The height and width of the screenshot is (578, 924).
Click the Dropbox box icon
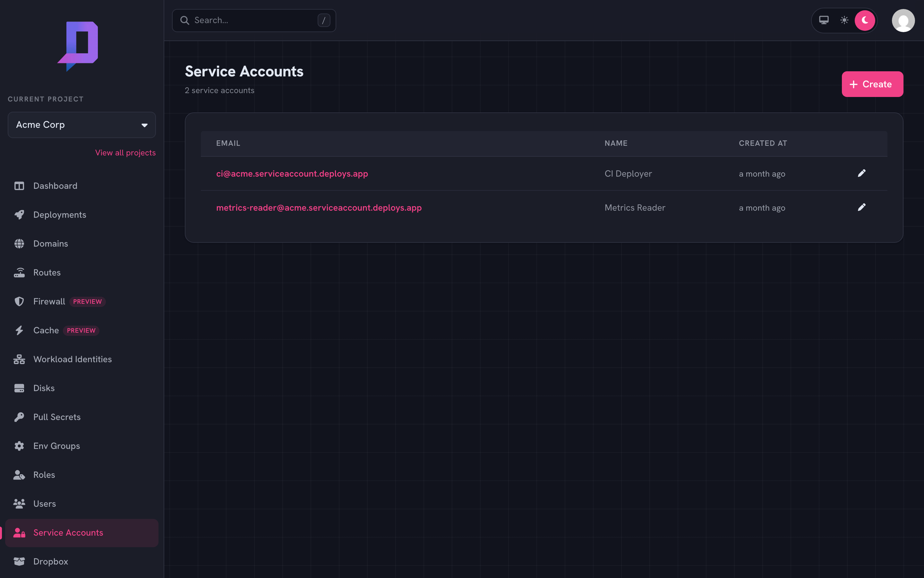pos(19,562)
